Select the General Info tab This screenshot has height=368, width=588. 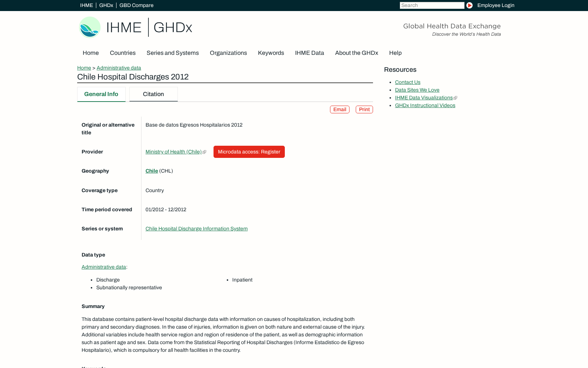coord(101,94)
